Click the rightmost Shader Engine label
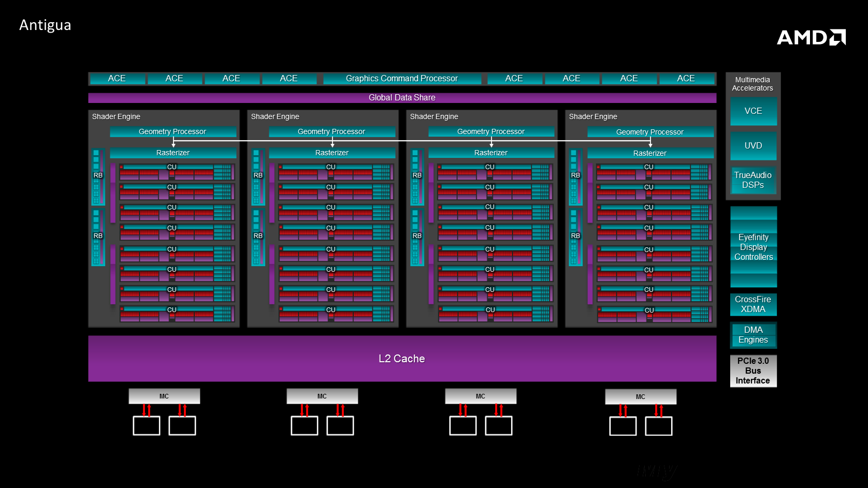Image resolution: width=868 pixels, height=488 pixels. pyautogui.click(x=593, y=116)
